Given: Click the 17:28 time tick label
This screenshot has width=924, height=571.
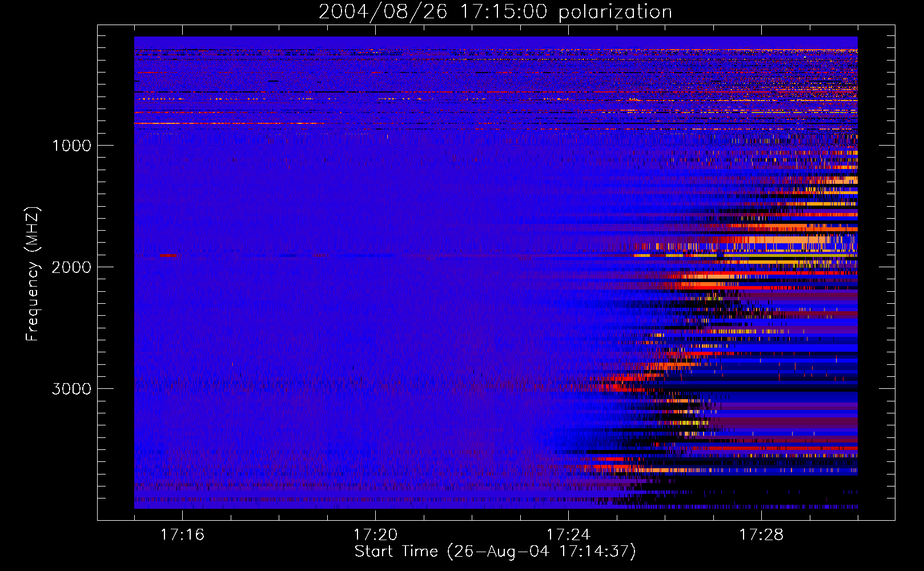Looking at the screenshot, I should [761, 535].
